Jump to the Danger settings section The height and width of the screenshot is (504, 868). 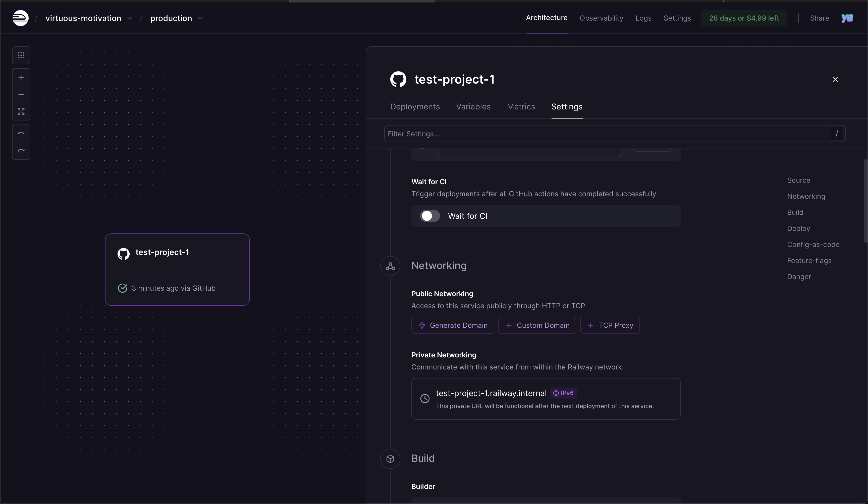pyautogui.click(x=799, y=276)
